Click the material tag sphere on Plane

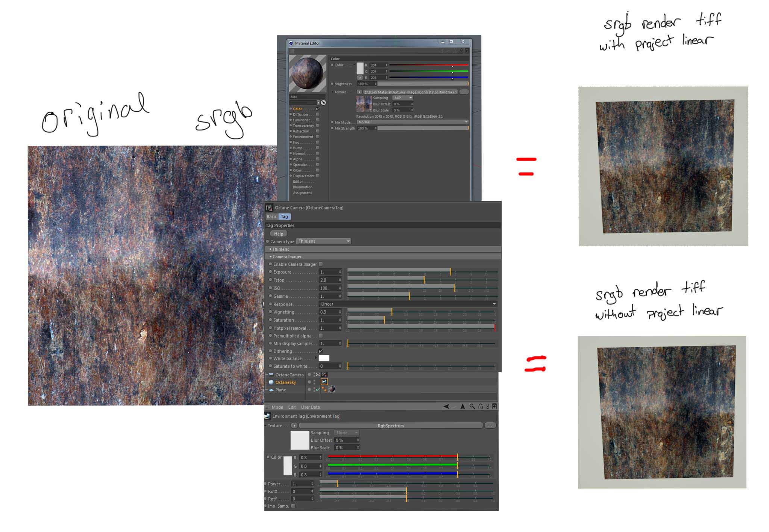pos(332,390)
